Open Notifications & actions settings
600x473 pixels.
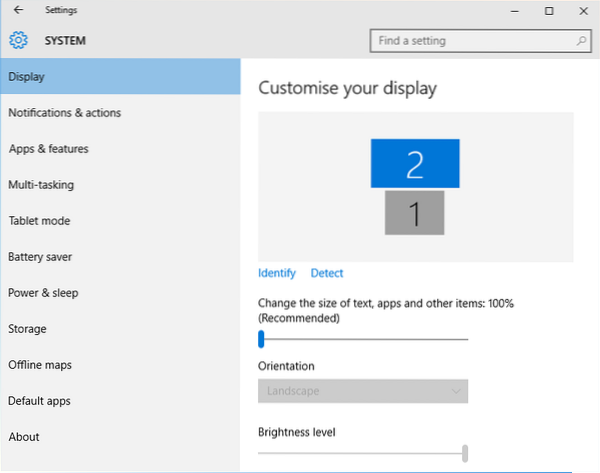tap(65, 113)
